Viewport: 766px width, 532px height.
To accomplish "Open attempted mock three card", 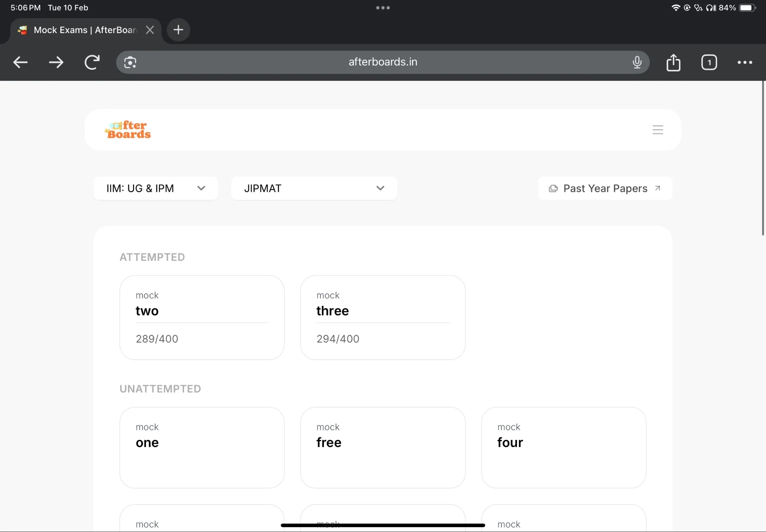I will coord(383,317).
